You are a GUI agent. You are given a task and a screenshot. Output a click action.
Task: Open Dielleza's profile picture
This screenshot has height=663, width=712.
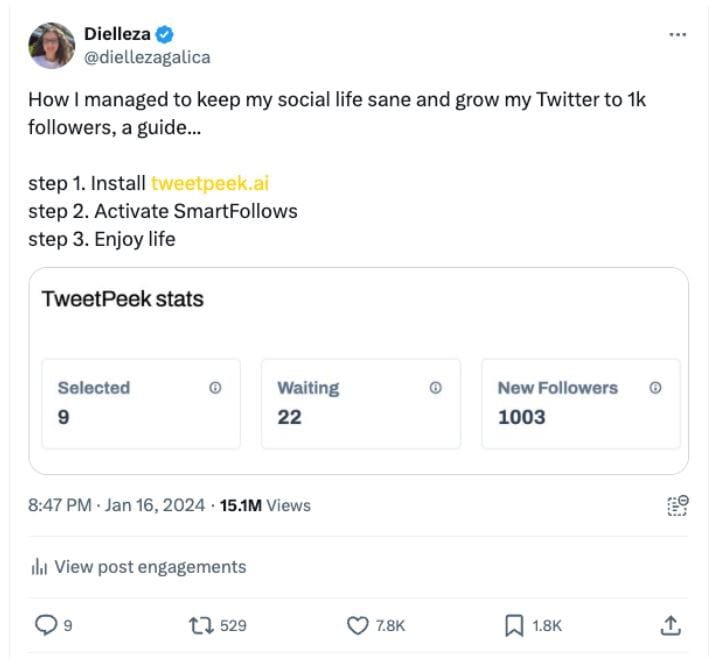point(51,45)
